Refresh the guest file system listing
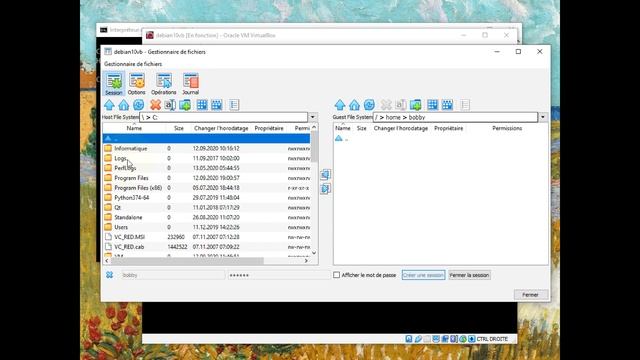This screenshot has height=360, width=640. [x=369, y=105]
